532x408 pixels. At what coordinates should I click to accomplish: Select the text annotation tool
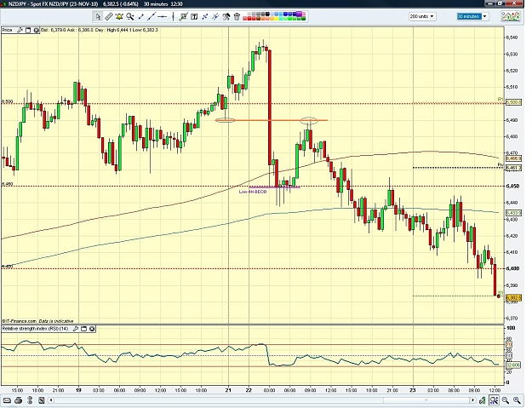pyautogui.click(x=194, y=16)
